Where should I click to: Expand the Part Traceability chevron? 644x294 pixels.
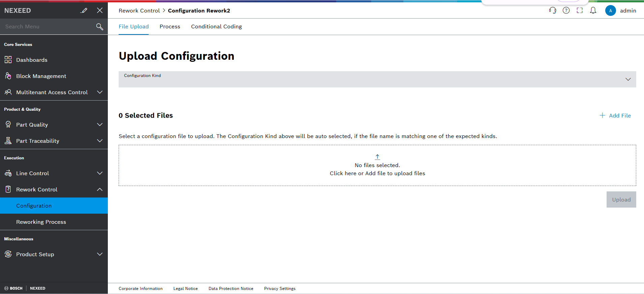[x=100, y=141]
